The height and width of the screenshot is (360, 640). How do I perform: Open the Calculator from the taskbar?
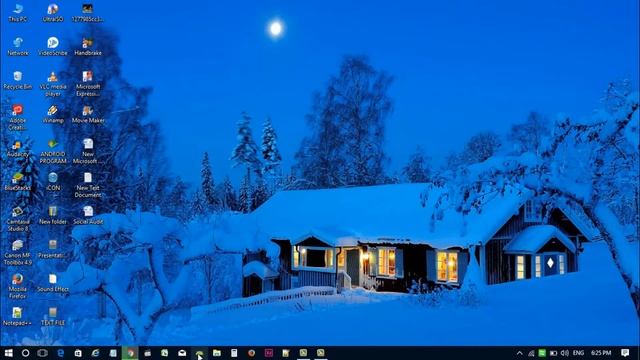(x=234, y=353)
